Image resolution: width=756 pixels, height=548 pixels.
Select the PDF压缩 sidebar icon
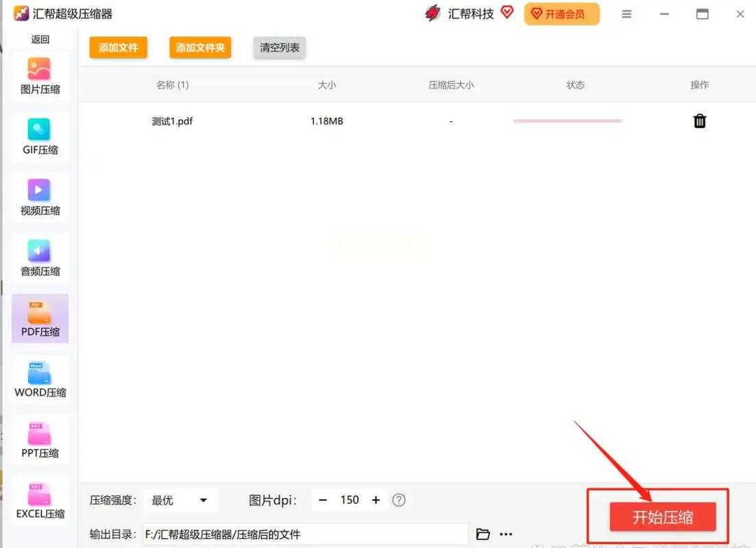point(39,318)
